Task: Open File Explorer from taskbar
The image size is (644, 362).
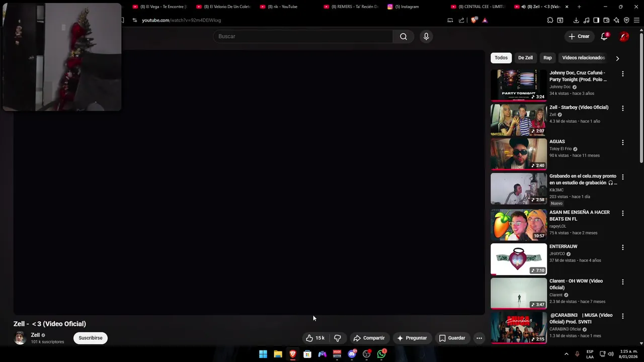Action: pos(278,354)
